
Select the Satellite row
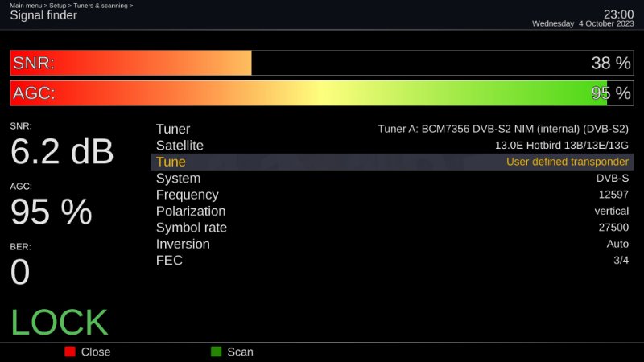[392, 146]
